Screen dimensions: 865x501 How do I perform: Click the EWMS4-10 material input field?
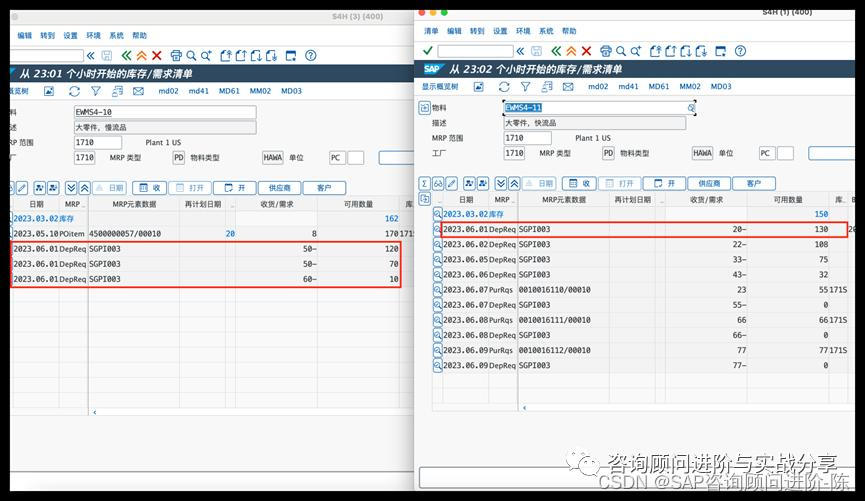click(165, 112)
